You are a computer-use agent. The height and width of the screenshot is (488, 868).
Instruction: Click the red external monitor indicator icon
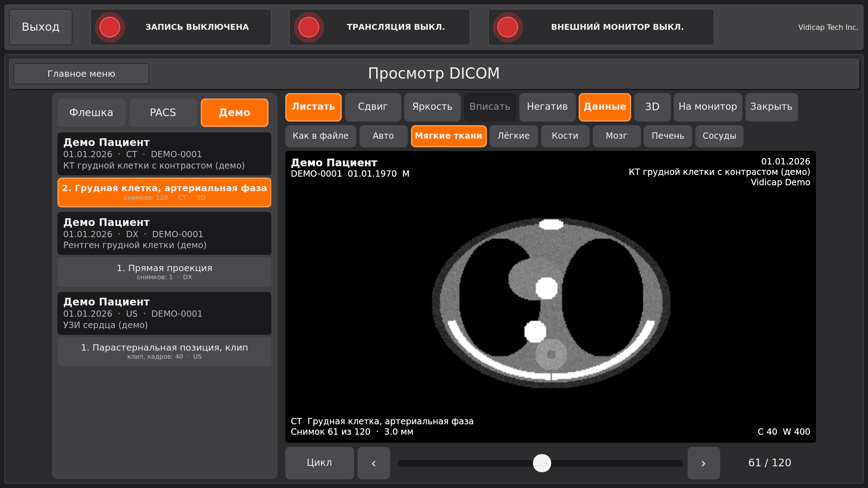508,27
